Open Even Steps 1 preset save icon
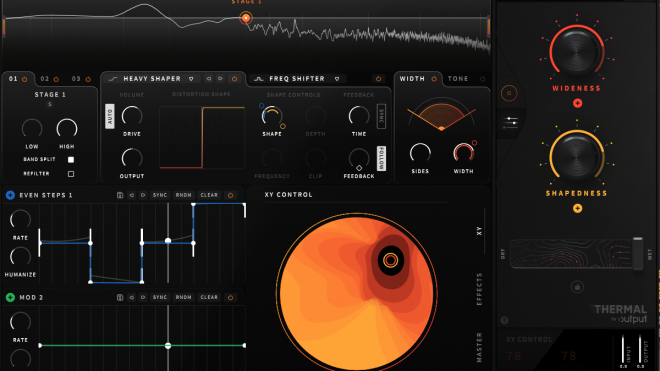 click(120, 195)
